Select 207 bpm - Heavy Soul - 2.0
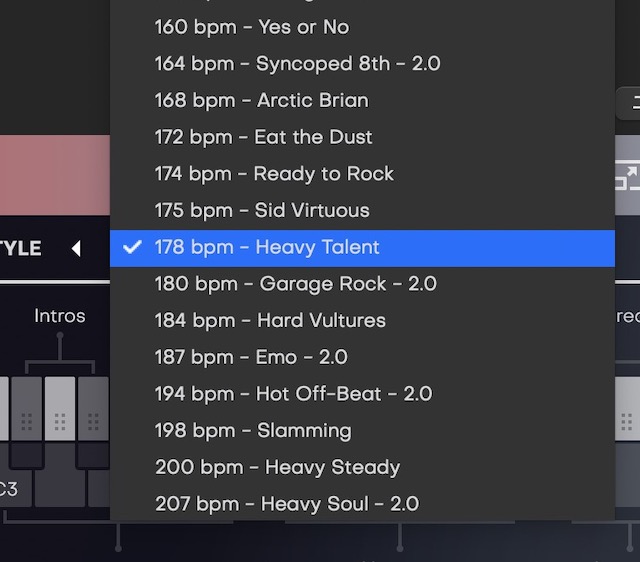Viewport: 640px width, 562px height. coord(288,504)
